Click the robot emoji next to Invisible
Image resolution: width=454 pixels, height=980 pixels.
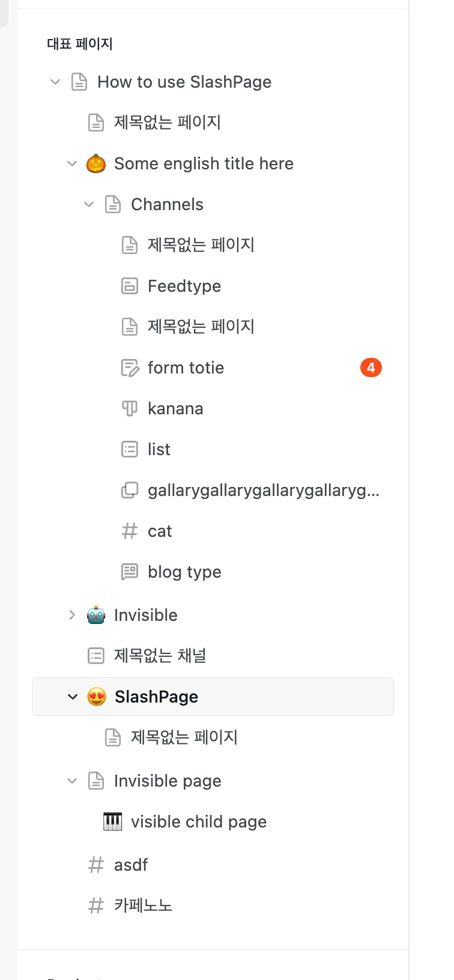(96, 615)
